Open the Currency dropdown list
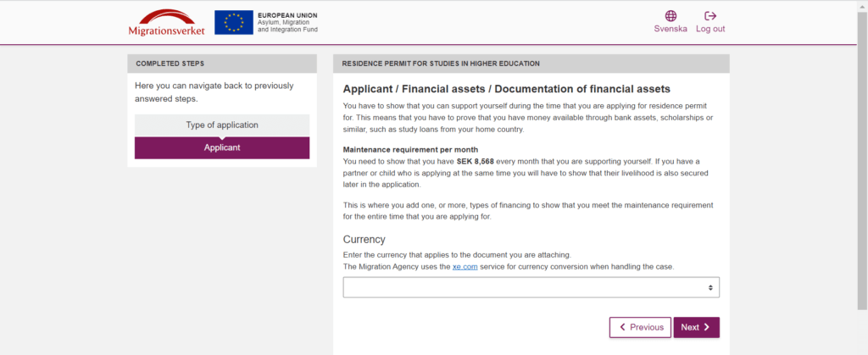 (531, 287)
